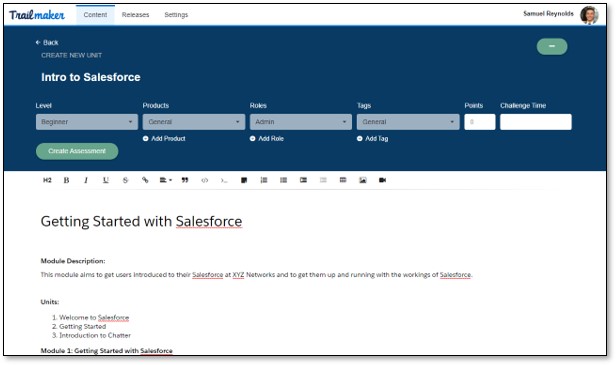Click the Units: label in editor
This screenshot has width=616, height=365.
pyautogui.click(x=50, y=302)
